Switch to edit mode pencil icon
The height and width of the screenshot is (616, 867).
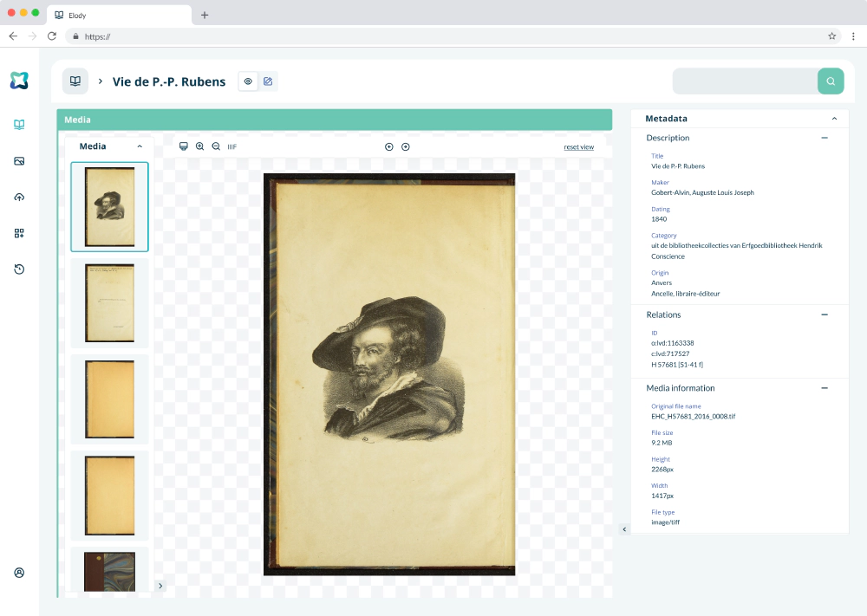[x=268, y=81]
